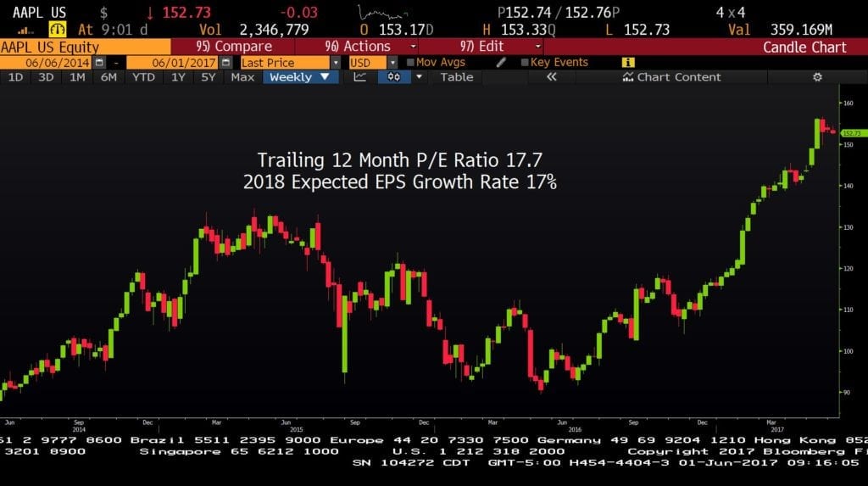The height and width of the screenshot is (486, 868).
Task: Click the Candle Chart title label
Action: (804, 47)
